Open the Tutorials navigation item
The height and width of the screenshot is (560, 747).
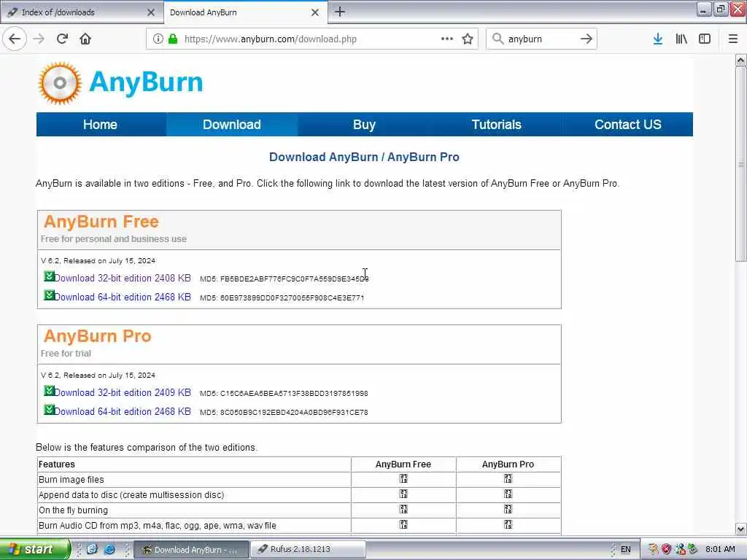496,124
